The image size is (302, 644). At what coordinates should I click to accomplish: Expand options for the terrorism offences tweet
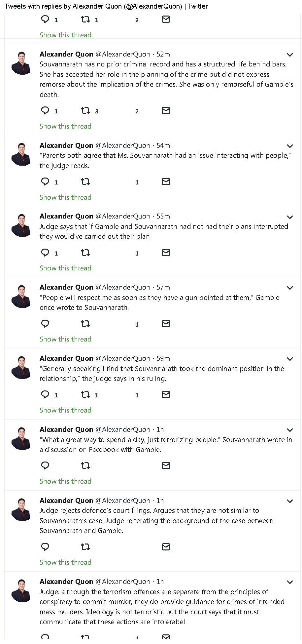[x=290, y=582]
